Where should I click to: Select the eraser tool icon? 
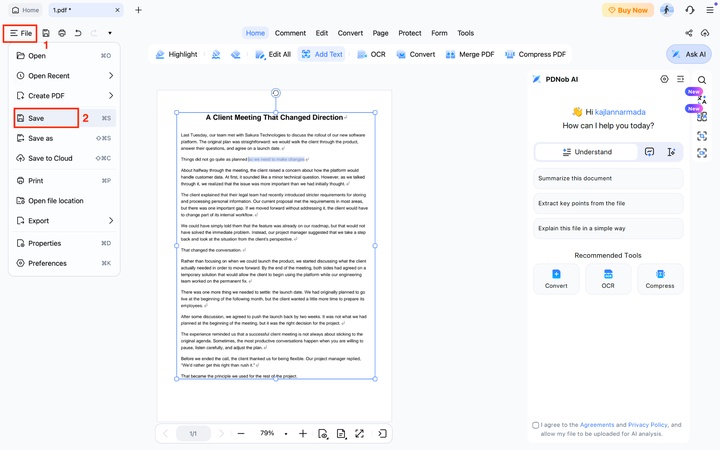coord(236,54)
